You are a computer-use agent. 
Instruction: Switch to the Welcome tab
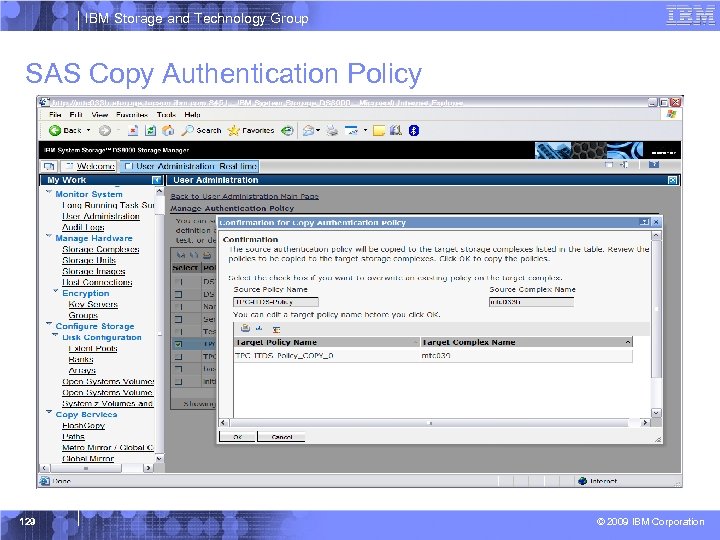coord(90,166)
